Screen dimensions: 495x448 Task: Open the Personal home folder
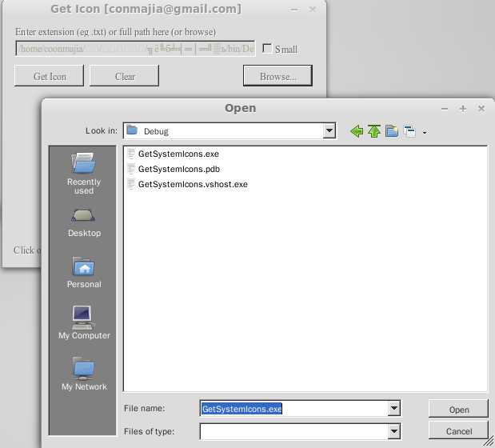click(x=84, y=273)
